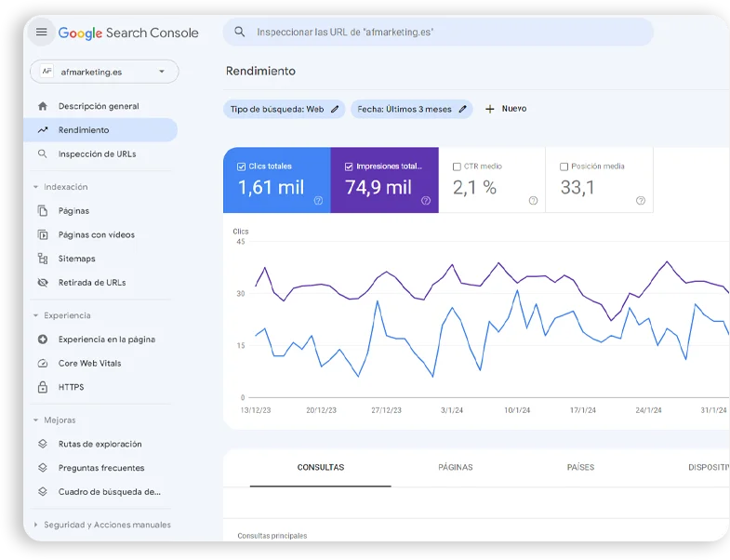Open the afmarketing.es property dropdown

point(104,72)
